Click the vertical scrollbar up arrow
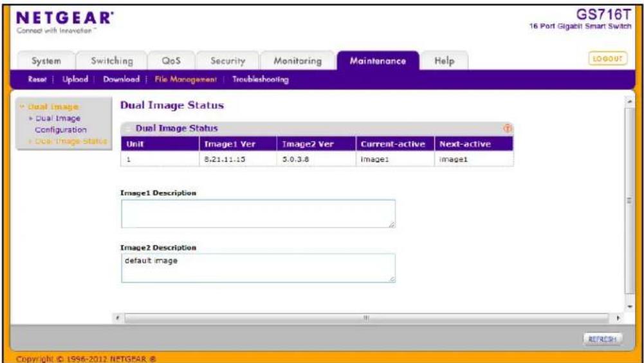Screen dimensions: 644x363 (630, 101)
